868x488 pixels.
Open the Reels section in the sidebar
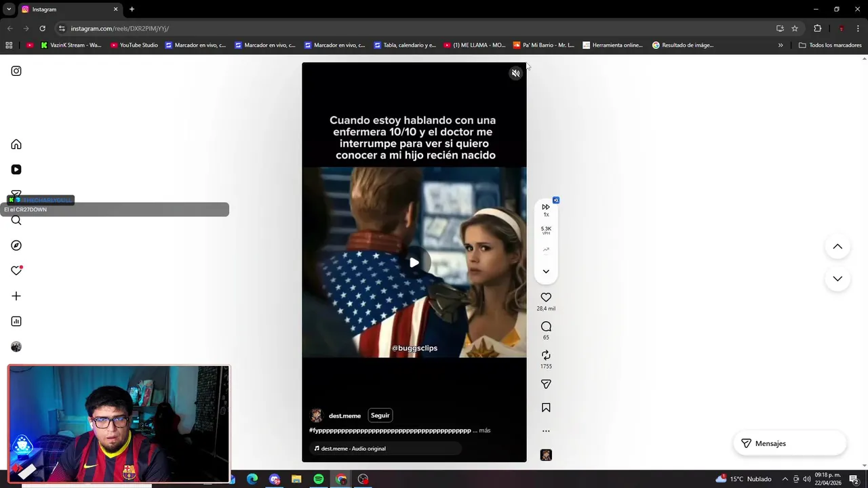click(16, 169)
